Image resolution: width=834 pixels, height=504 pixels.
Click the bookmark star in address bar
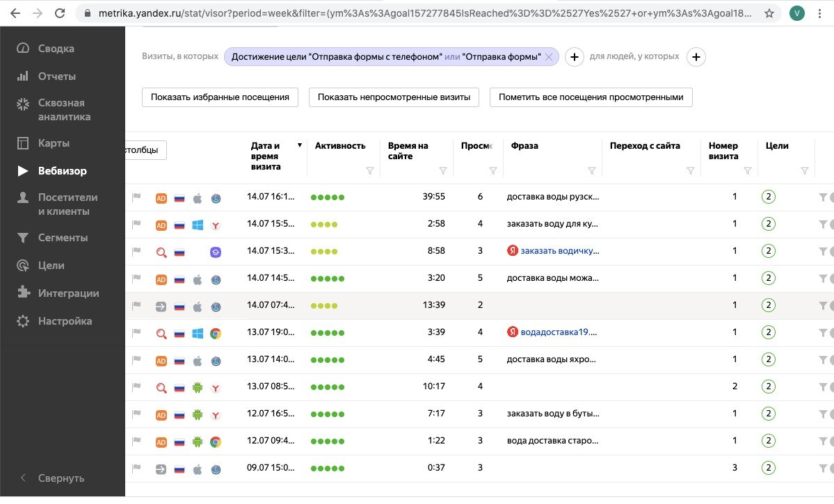(769, 13)
